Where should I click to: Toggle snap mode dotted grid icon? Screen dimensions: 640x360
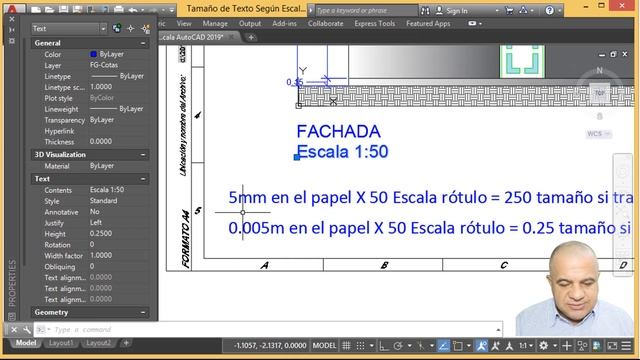pos(360,346)
